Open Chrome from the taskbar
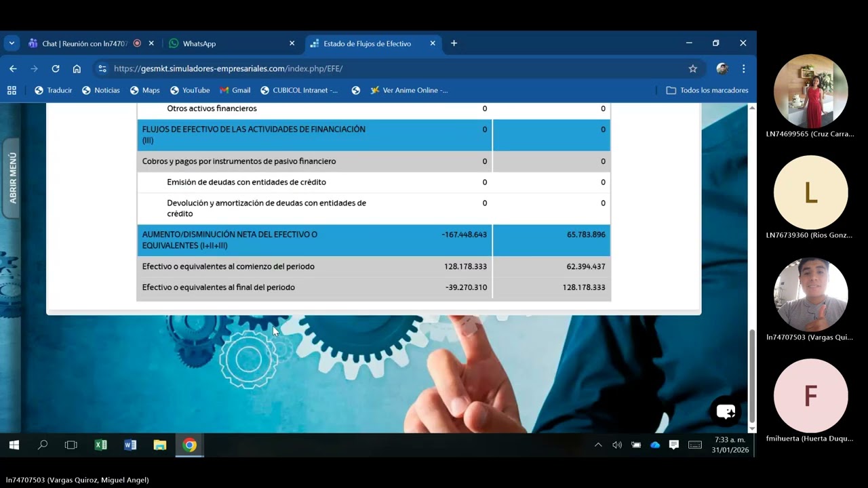 coord(190,445)
